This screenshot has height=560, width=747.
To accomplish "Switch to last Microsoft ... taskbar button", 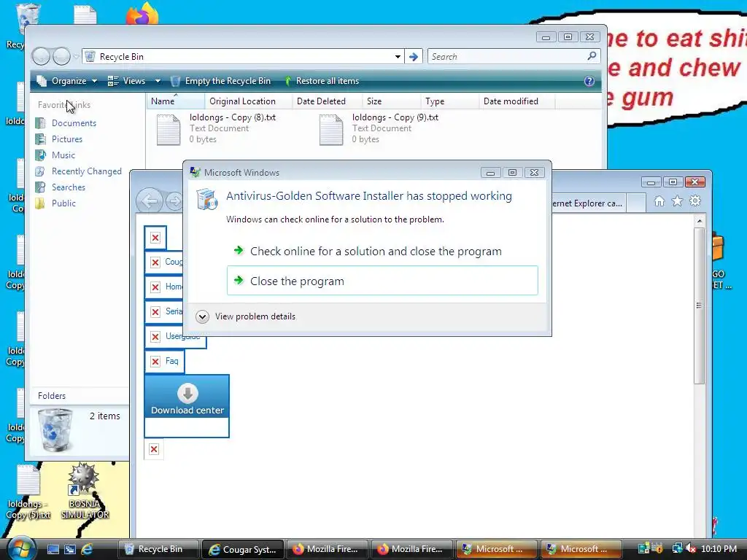I will coord(581,549).
